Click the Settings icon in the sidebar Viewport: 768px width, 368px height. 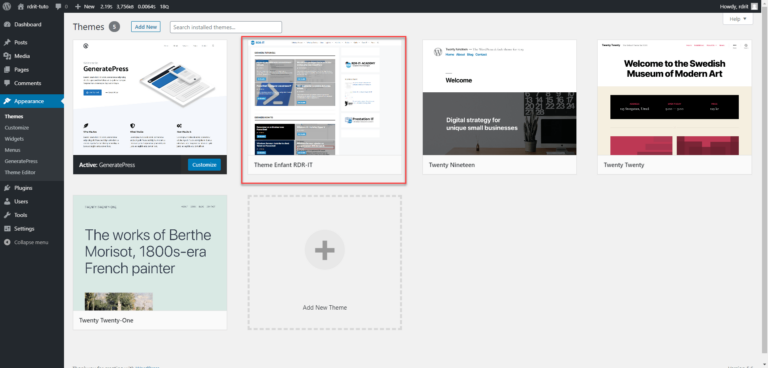click(7, 229)
